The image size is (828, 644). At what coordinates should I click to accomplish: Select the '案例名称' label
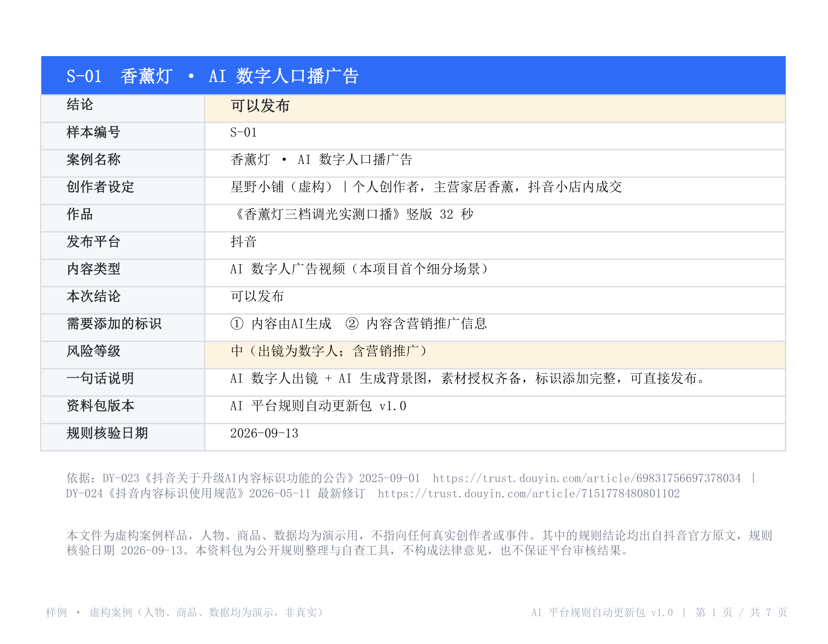(x=93, y=159)
